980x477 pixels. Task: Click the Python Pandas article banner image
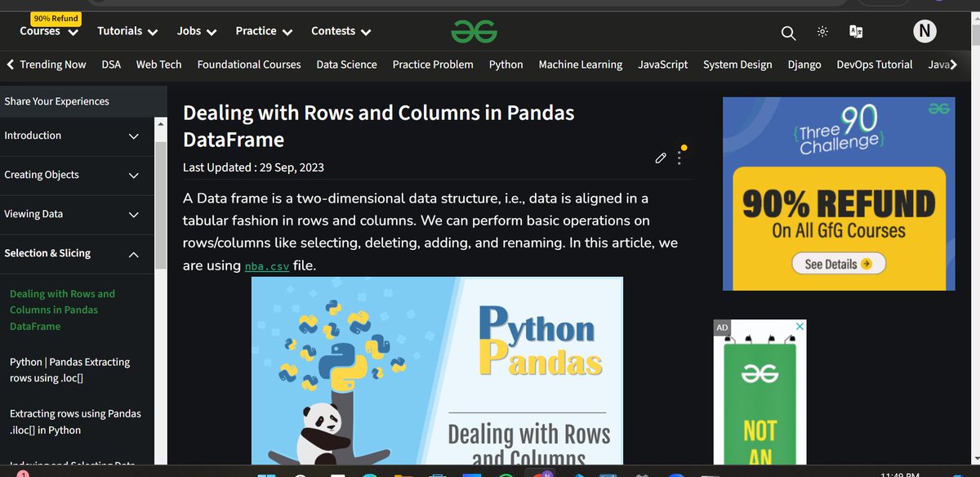[x=437, y=372]
